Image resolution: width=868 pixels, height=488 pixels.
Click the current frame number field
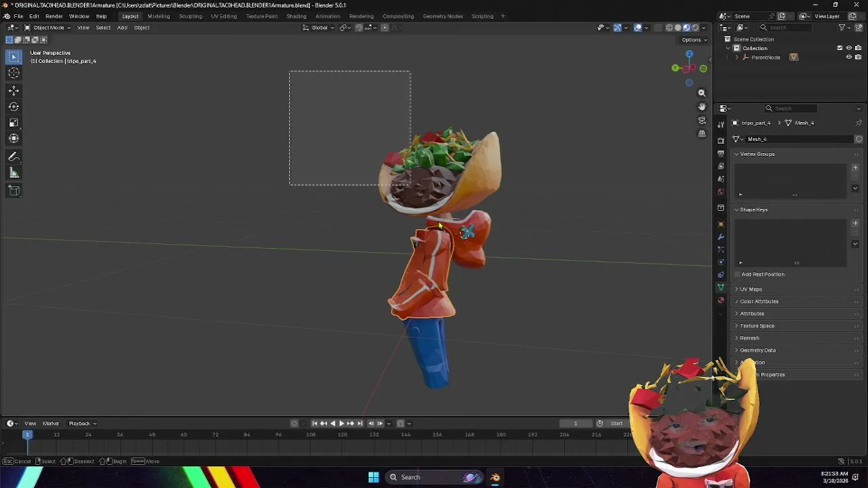tap(576, 424)
